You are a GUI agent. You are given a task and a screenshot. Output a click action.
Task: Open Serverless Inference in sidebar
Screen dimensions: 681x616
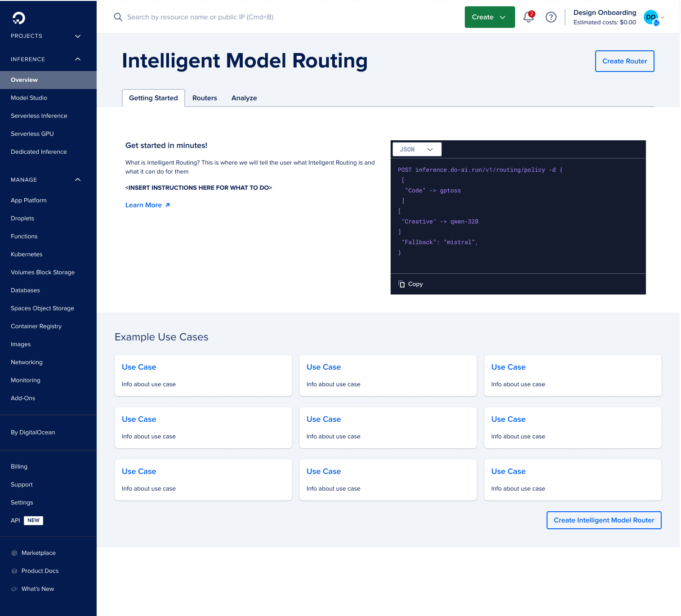coord(48,116)
